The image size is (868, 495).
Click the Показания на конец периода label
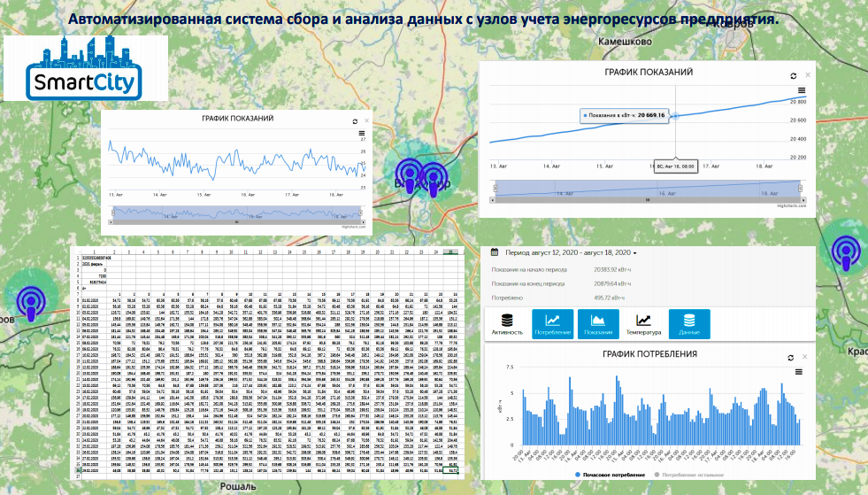coord(528,284)
